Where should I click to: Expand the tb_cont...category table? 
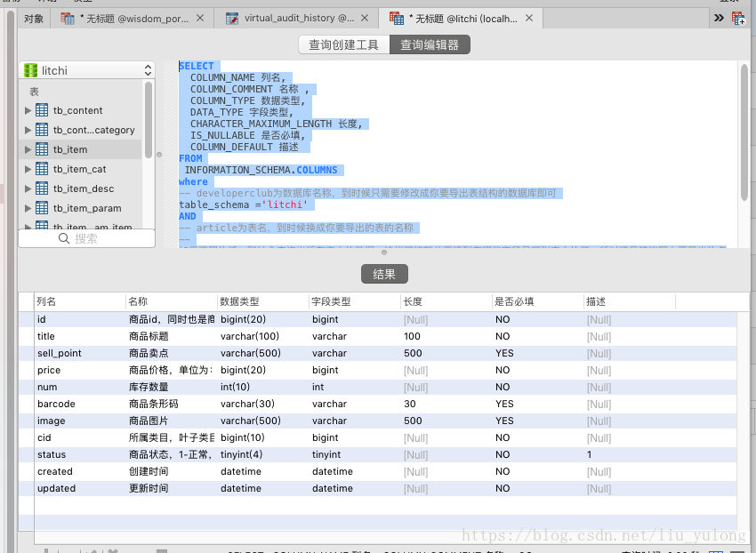tap(28, 130)
